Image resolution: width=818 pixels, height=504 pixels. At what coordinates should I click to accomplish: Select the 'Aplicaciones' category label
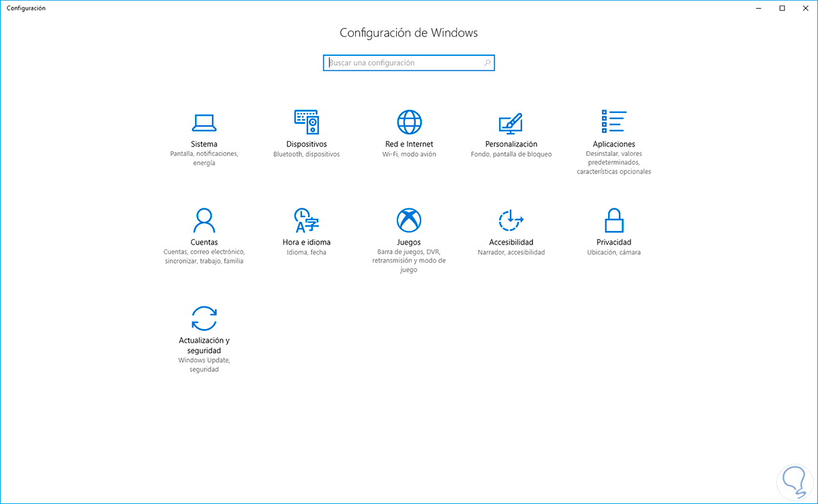click(x=613, y=144)
